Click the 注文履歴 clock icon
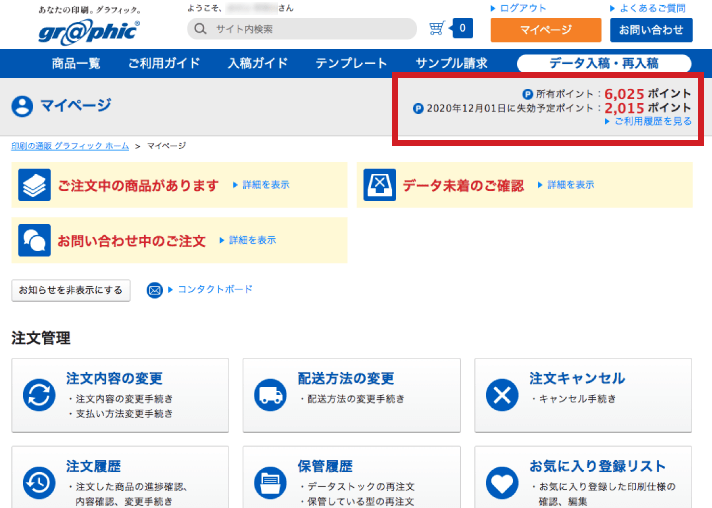Viewport: 712px width, 508px height. click(x=39, y=481)
